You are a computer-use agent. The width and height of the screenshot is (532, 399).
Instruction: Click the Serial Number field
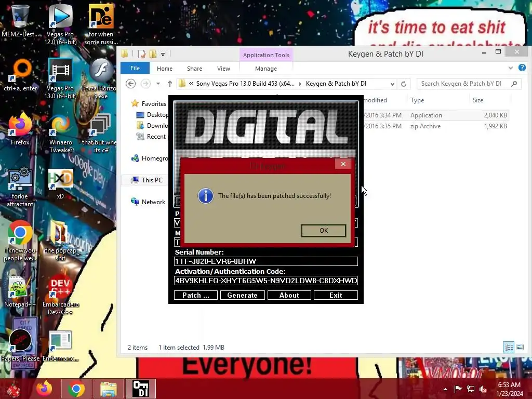point(265,261)
